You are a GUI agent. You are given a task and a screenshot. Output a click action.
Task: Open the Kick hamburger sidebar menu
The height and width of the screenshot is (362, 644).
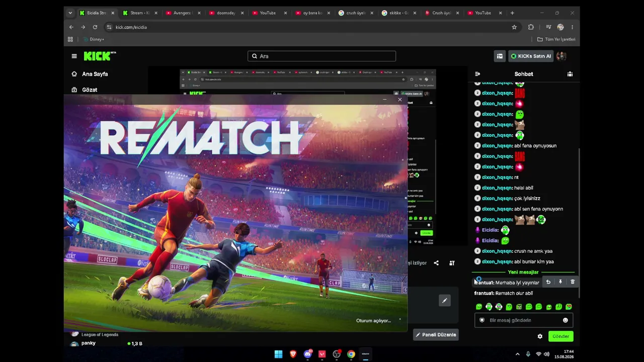click(x=74, y=56)
